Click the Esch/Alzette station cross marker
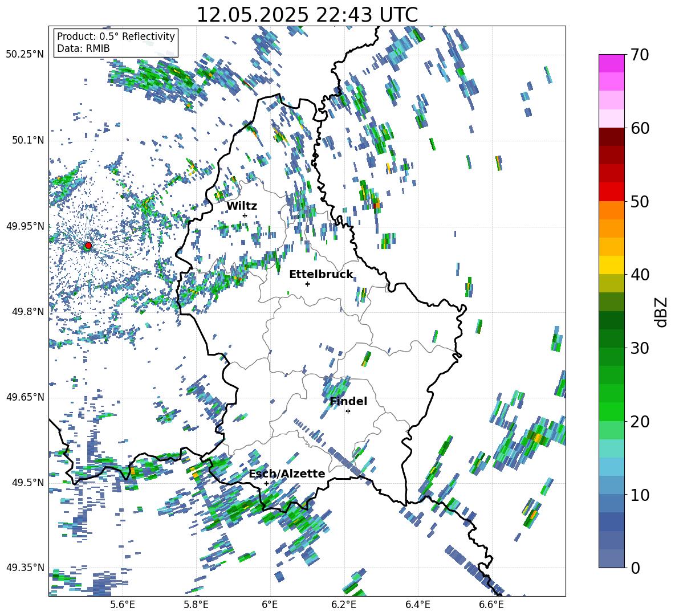 [x=266, y=483]
